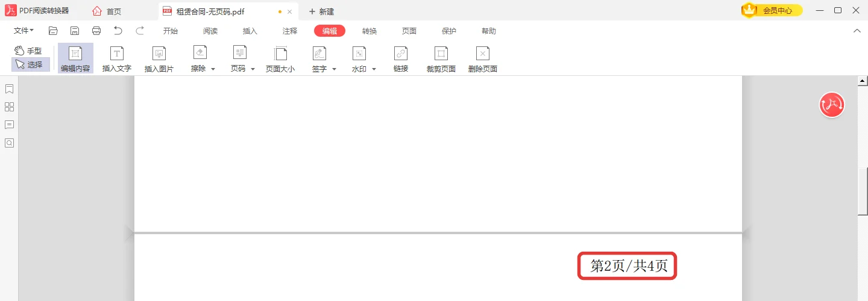Image resolution: width=868 pixels, height=301 pixels.
Task: Click the Page Number (页码) icon
Action: 240,53
